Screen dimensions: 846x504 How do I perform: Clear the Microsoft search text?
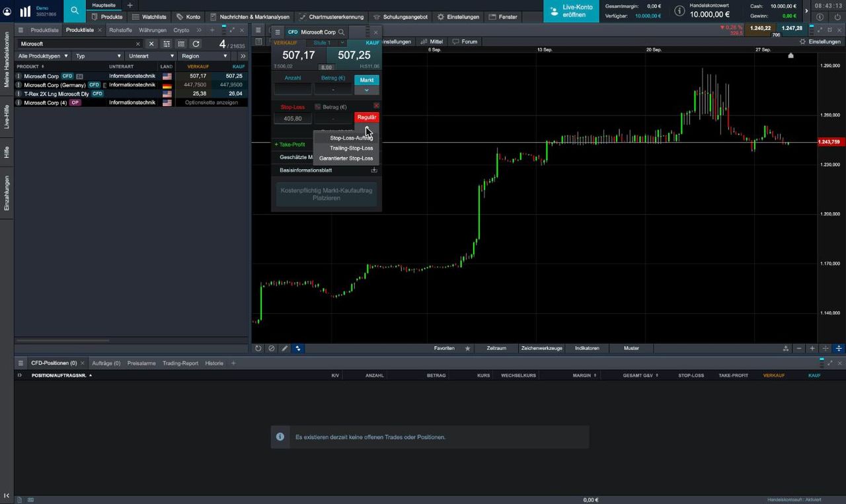(x=138, y=44)
